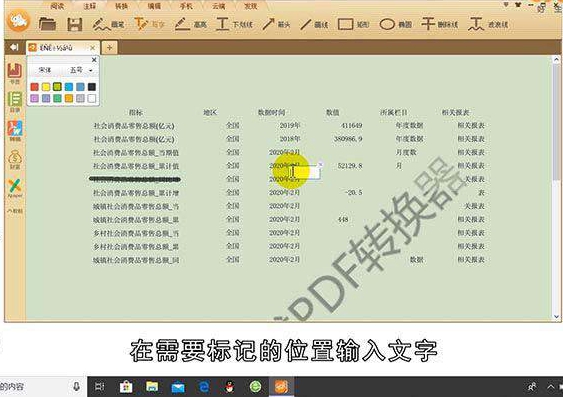
Task: Switch to the 注释 ribbon tab
Action: click(89, 6)
